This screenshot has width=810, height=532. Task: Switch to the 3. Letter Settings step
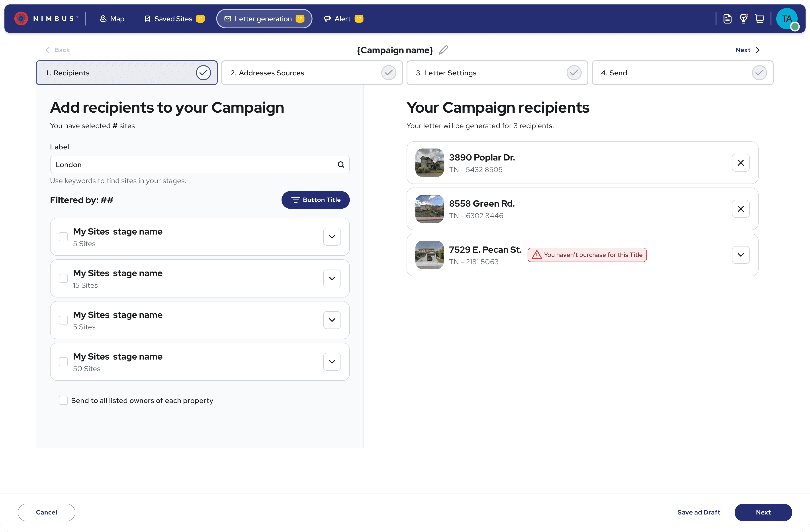[497, 73]
